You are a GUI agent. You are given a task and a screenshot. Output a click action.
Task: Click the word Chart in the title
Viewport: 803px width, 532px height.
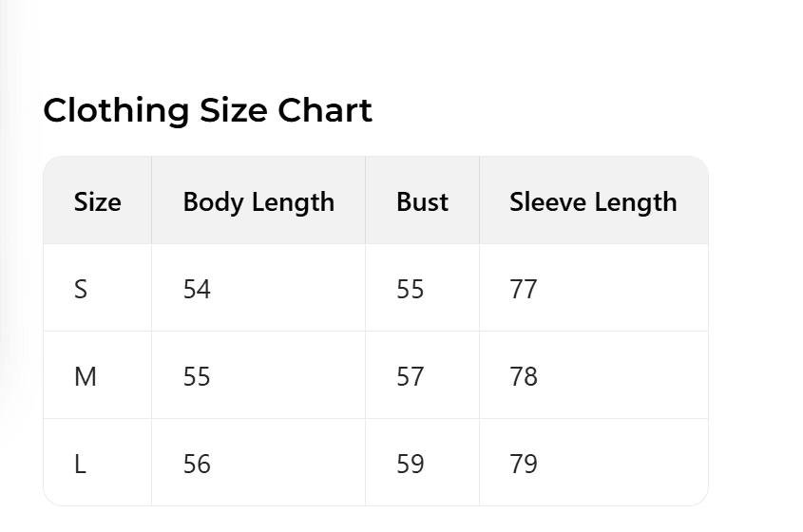pos(324,111)
